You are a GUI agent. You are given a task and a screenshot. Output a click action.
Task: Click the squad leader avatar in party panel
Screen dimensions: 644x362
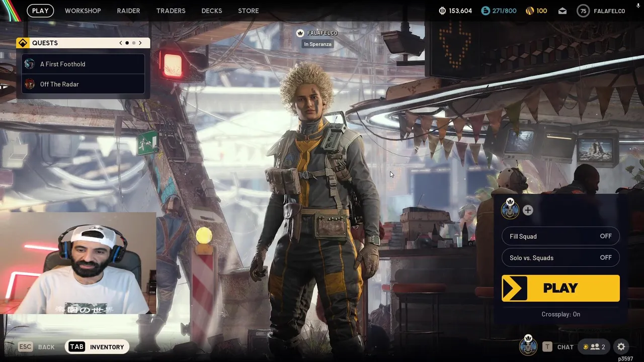[x=510, y=209]
